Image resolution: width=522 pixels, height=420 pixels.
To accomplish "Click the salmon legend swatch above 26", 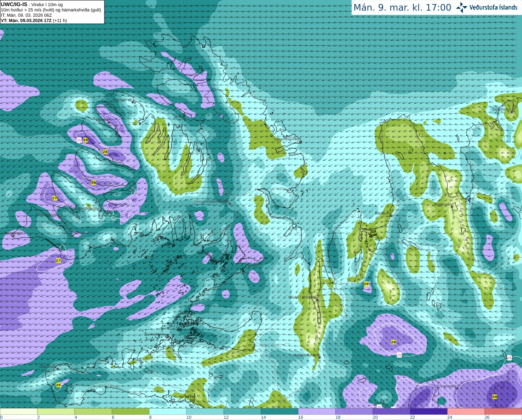I will coord(504,411).
